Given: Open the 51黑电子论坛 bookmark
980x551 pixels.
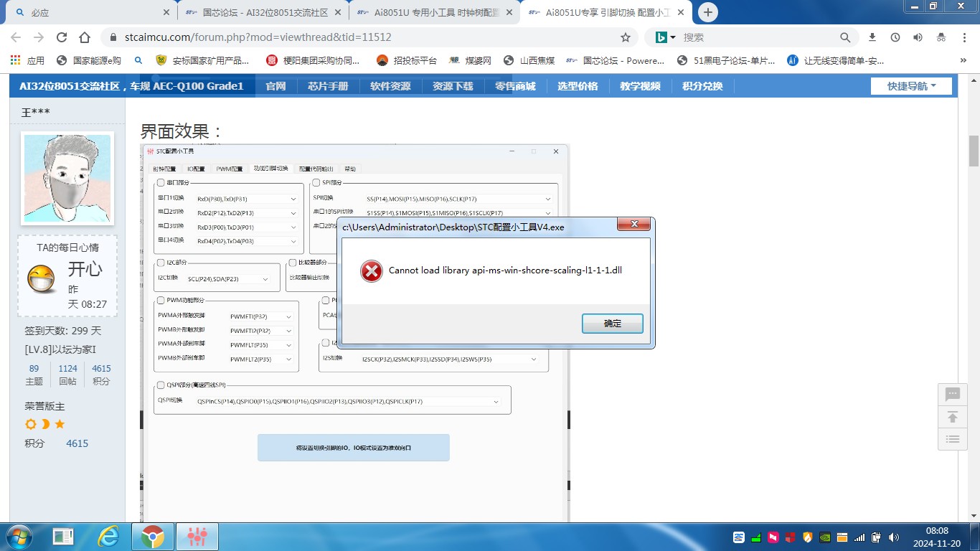Looking at the screenshot, I should [x=727, y=60].
